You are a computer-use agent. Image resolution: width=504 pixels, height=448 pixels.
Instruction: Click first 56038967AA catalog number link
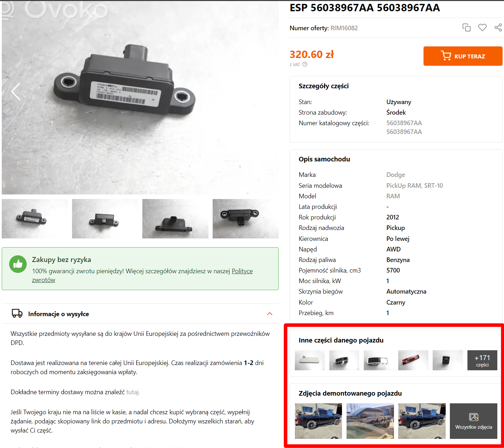click(404, 123)
